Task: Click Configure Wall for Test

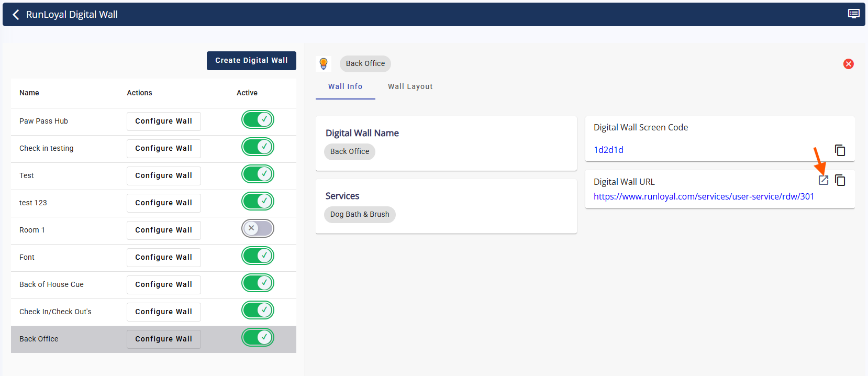Action: [x=164, y=175]
